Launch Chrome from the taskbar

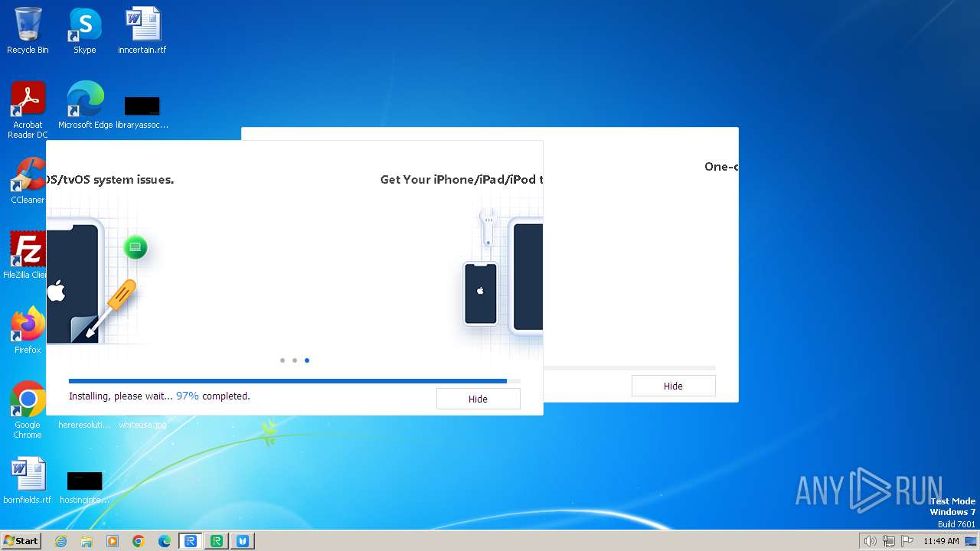139,541
